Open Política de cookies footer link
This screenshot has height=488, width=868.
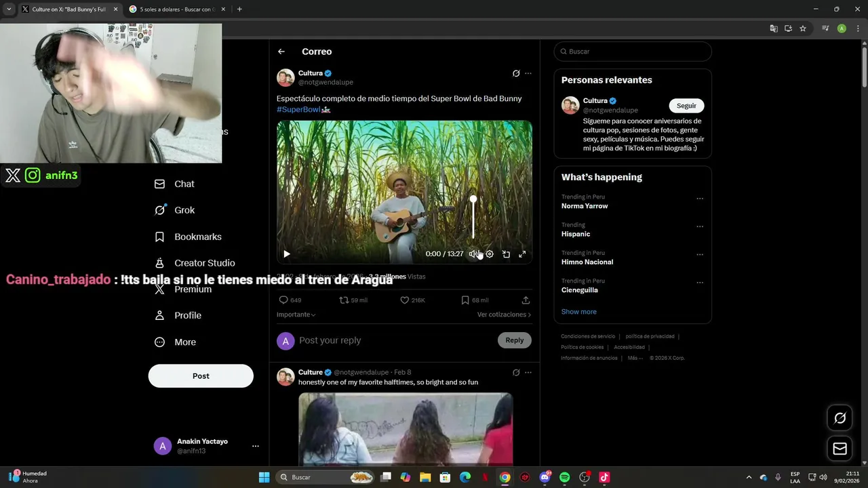(x=582, y=347)
